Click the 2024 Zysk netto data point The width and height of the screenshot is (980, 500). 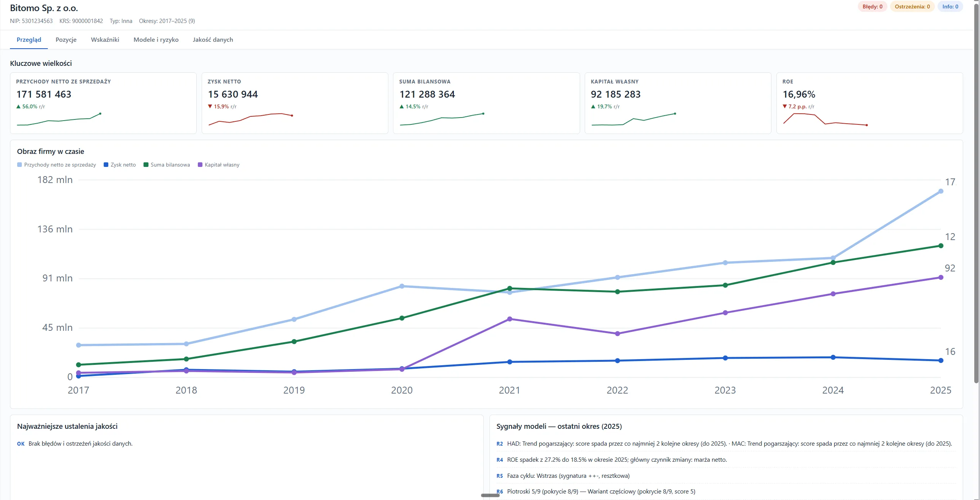(x=833, y=357)
